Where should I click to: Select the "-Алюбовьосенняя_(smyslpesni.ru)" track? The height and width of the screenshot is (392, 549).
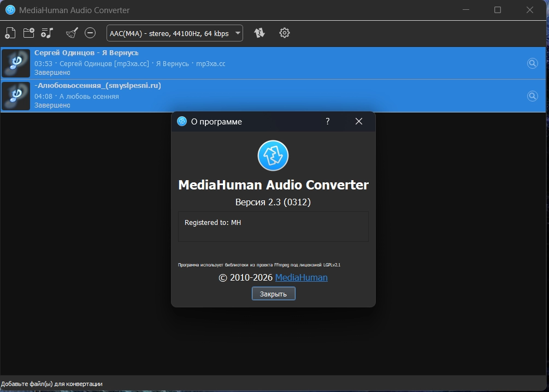(97, 86)
